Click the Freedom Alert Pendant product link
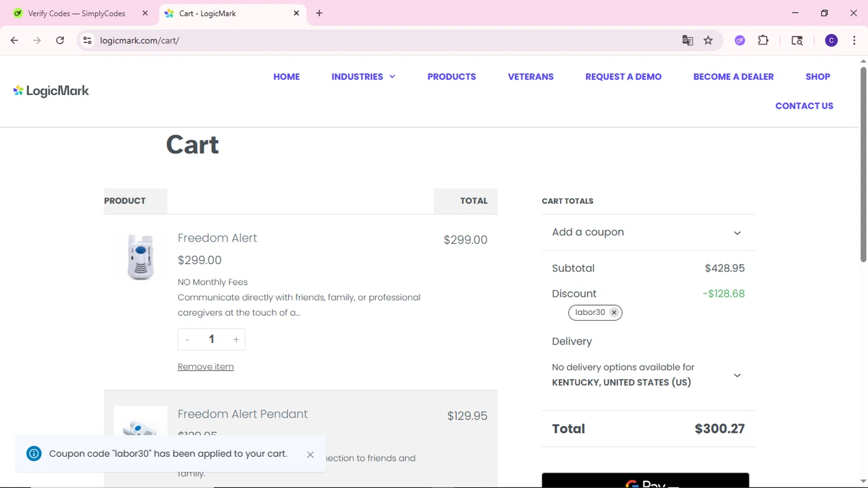 click(242, 414)
